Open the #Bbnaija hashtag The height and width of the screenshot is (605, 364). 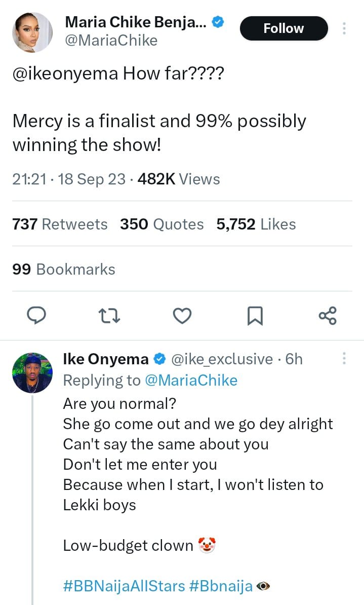click(x=221, y=586)
